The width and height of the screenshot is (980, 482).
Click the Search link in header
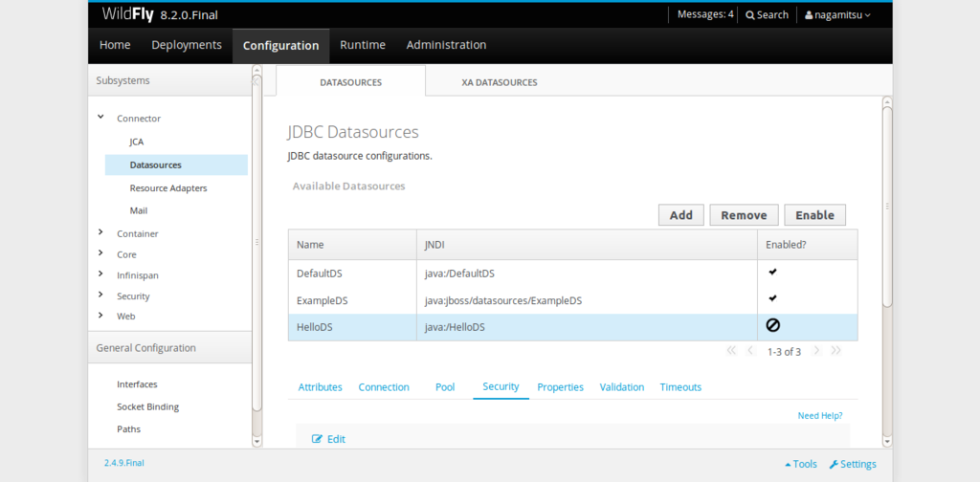pyautogui.click(x=767, y=15)
